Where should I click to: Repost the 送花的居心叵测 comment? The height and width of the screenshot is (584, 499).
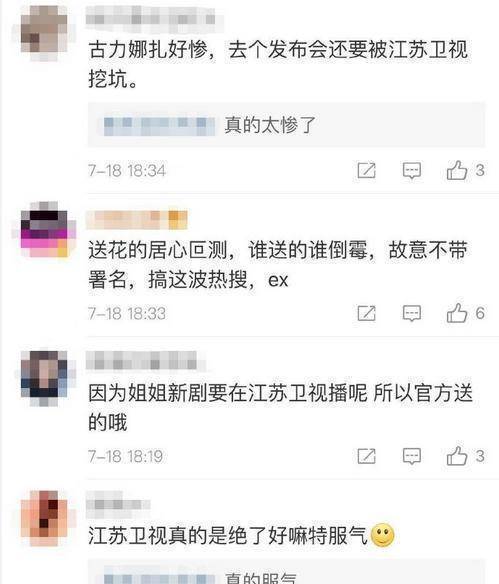pos(366,313)
